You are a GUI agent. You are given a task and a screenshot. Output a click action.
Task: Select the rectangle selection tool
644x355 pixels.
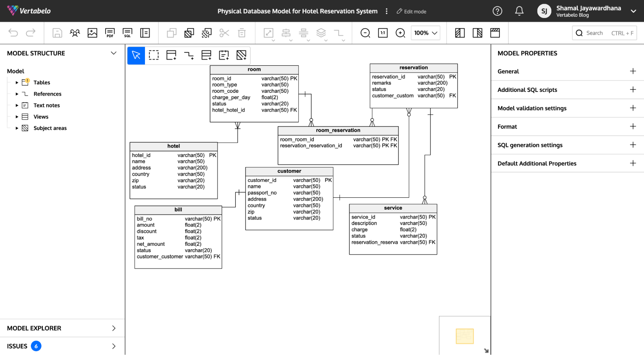[154, 54]
